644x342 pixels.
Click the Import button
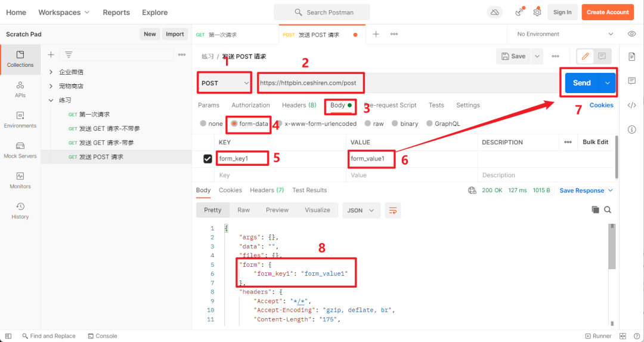coord(175,34)
